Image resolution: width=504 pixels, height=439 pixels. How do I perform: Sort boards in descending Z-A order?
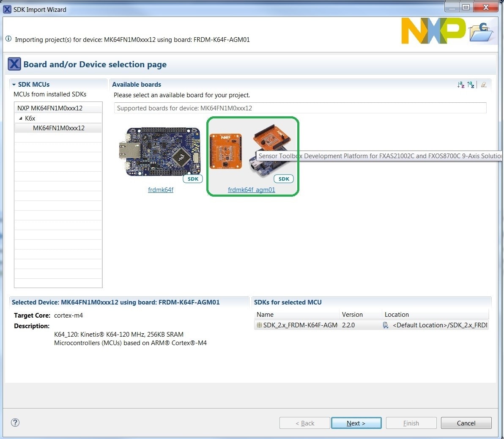(x=471, y=85)
